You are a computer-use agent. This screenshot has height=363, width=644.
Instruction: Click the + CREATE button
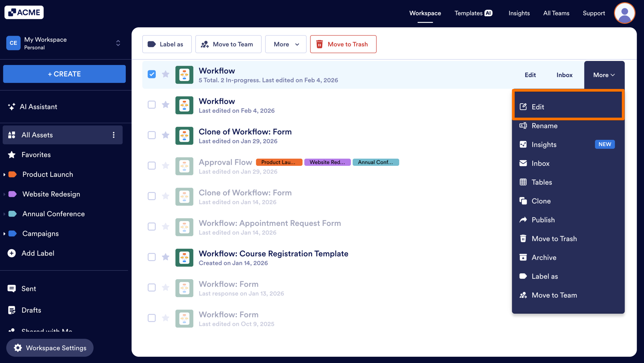(64, 74)
